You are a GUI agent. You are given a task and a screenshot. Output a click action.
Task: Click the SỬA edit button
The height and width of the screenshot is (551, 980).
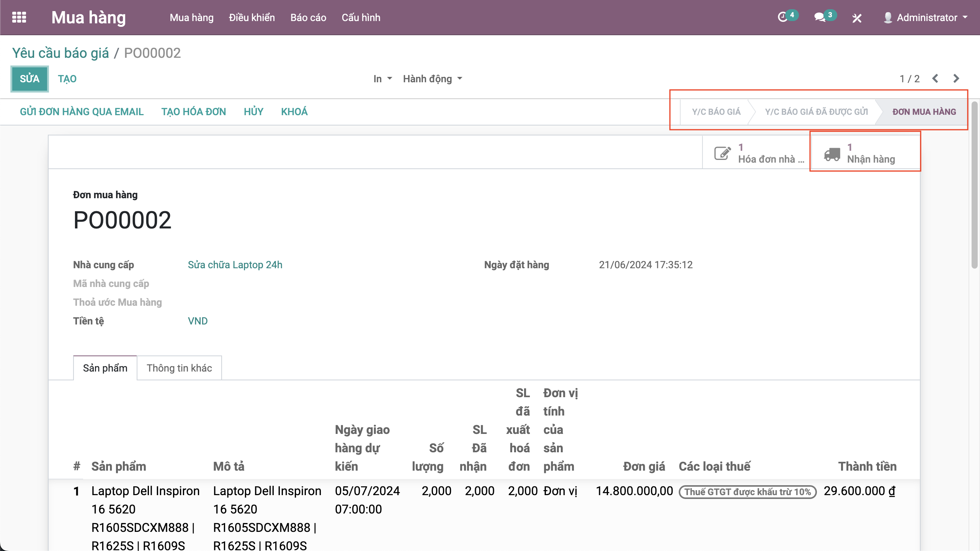(29, 79)
